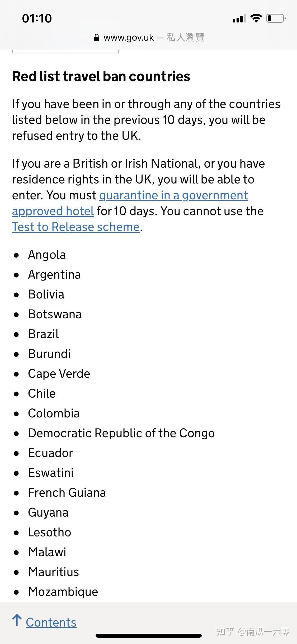This screenshot has width=297, height=644.
Task: Tap Angola in the country list
Action: pos(47,255)
